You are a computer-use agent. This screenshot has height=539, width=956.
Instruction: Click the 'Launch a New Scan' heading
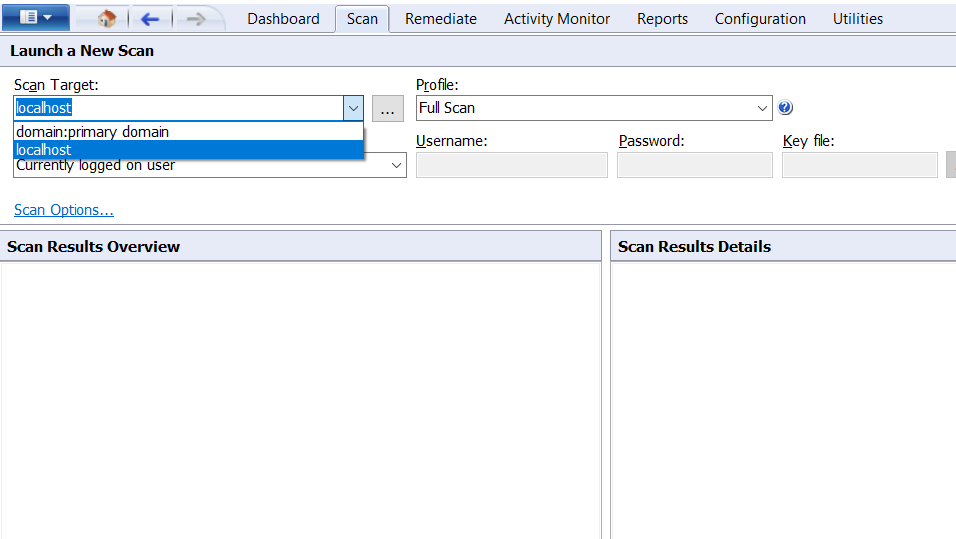(x=82, y=51)
